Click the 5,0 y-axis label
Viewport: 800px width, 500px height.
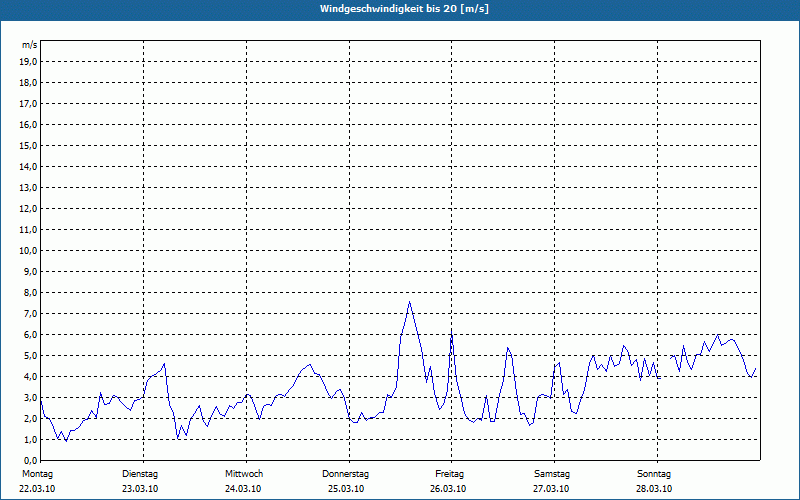(x=30, y=356)
